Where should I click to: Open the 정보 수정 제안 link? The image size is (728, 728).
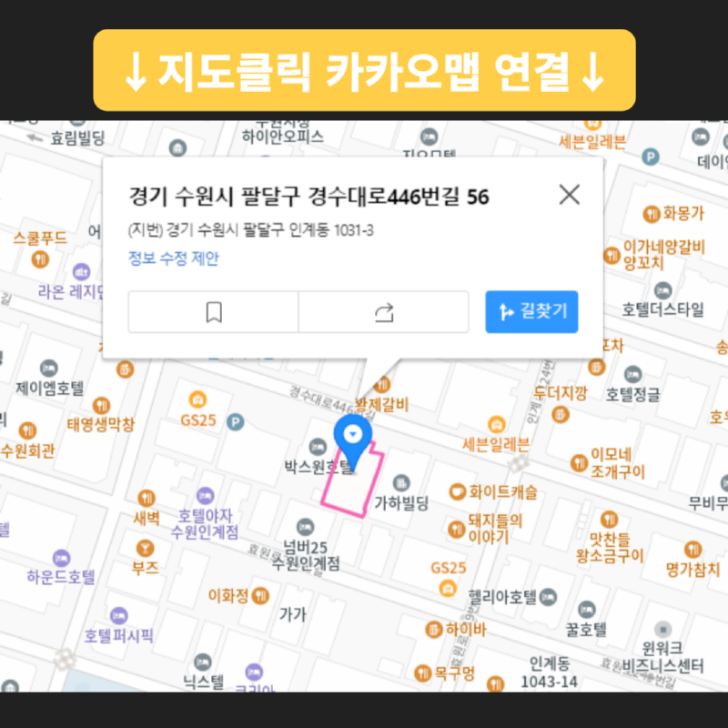pos(173,258)
